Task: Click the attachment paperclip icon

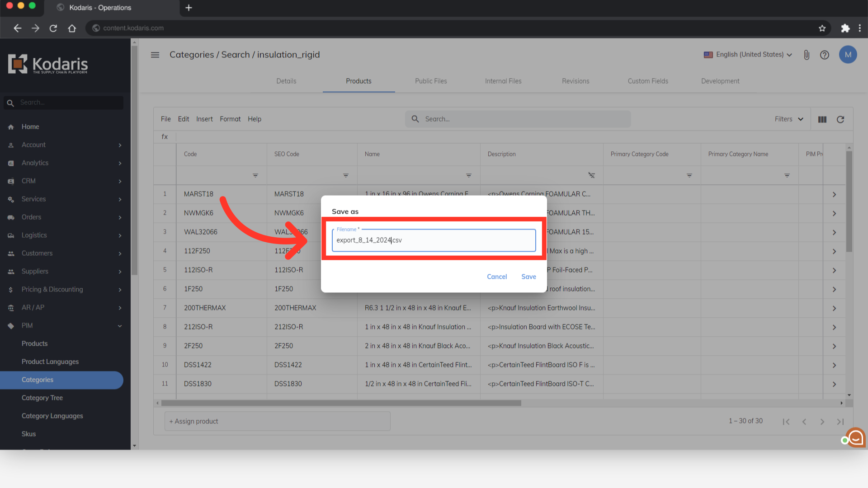Action: [x=807, y=55]
